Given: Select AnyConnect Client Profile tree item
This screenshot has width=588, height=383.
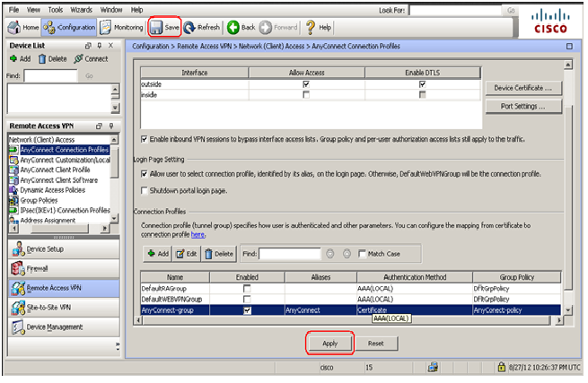Looking at the screenshot, I should coord(55,170).
